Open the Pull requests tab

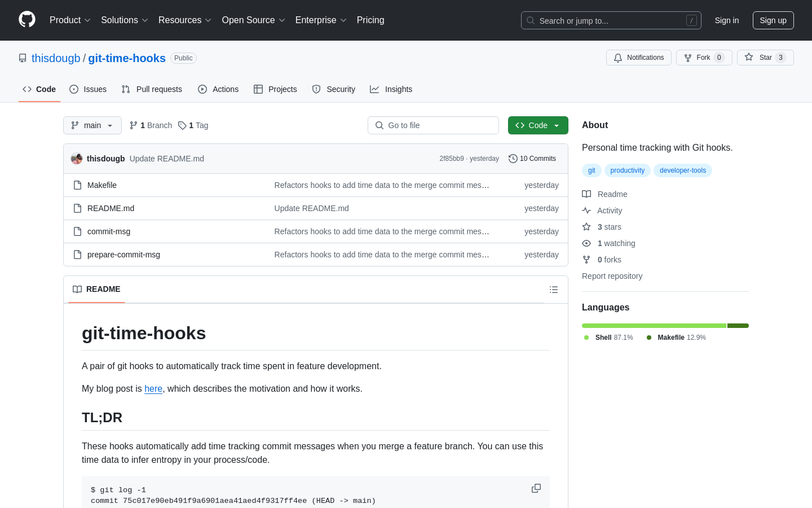click(x=152, y=89)
